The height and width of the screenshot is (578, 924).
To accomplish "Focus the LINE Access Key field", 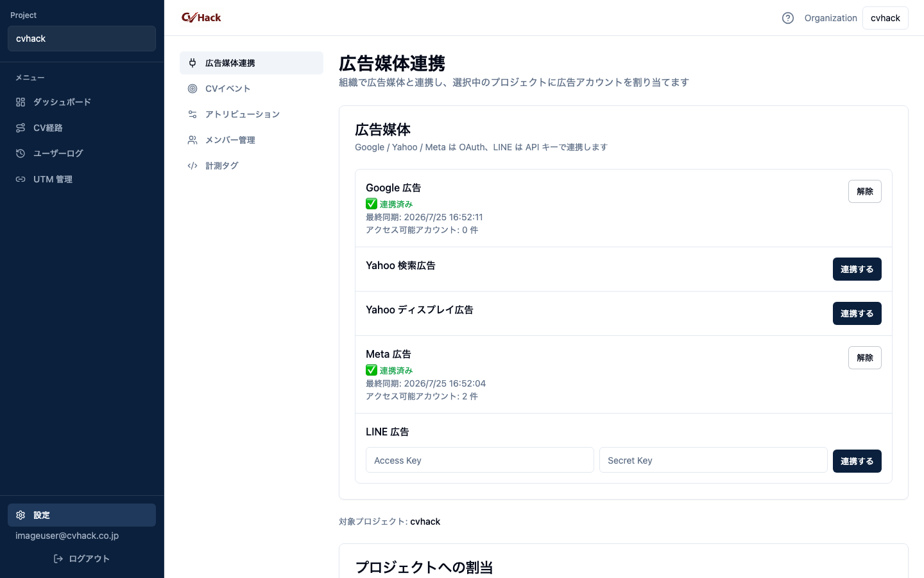I will (480, 460).
